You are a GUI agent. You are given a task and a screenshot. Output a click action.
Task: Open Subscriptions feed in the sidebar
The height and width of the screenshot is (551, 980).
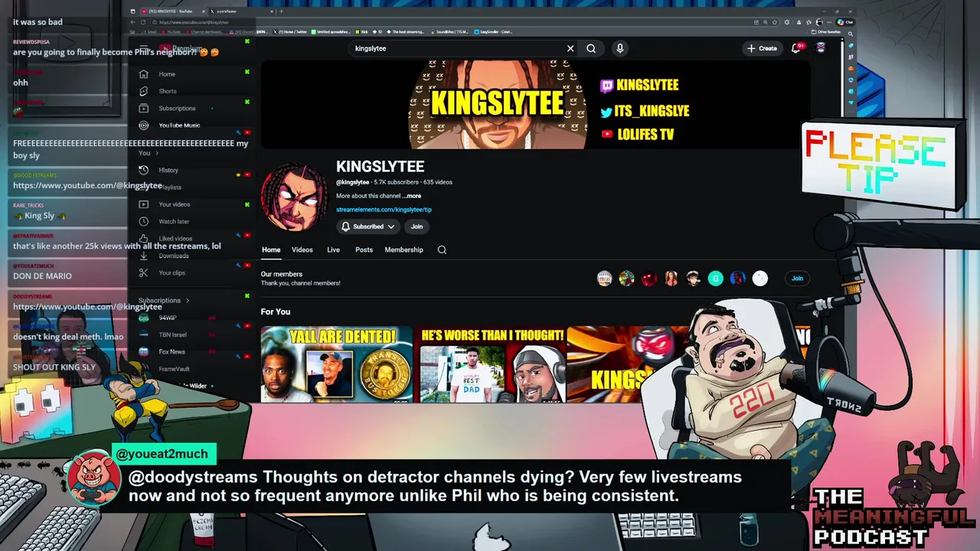[x=177, y=109]
